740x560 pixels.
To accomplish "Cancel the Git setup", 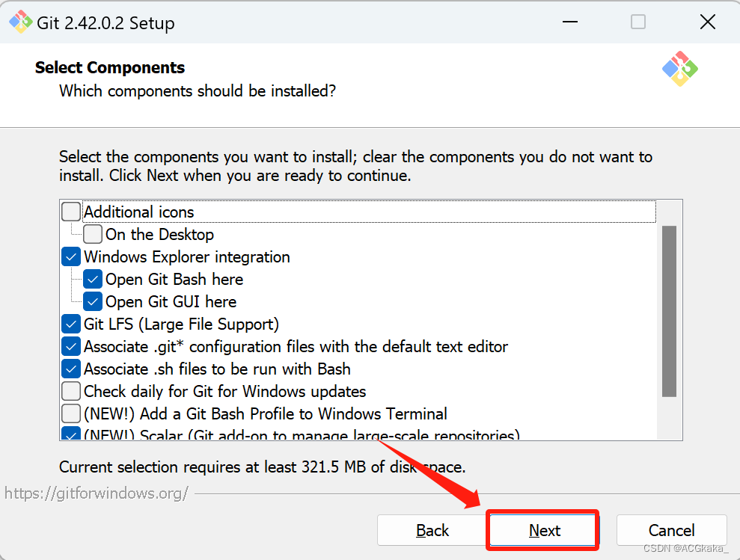I will pos(672,530).
